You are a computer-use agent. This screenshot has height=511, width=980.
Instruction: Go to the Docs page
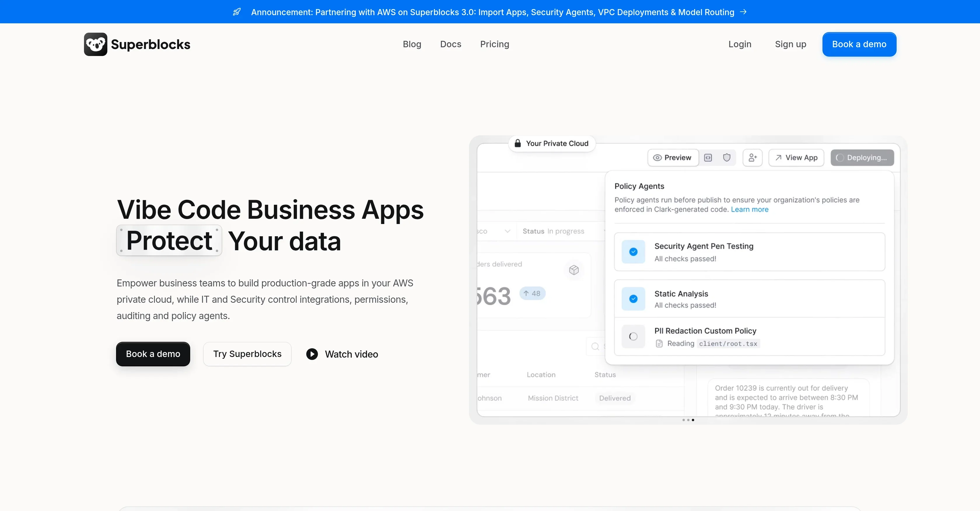click(x=450, y=44)
